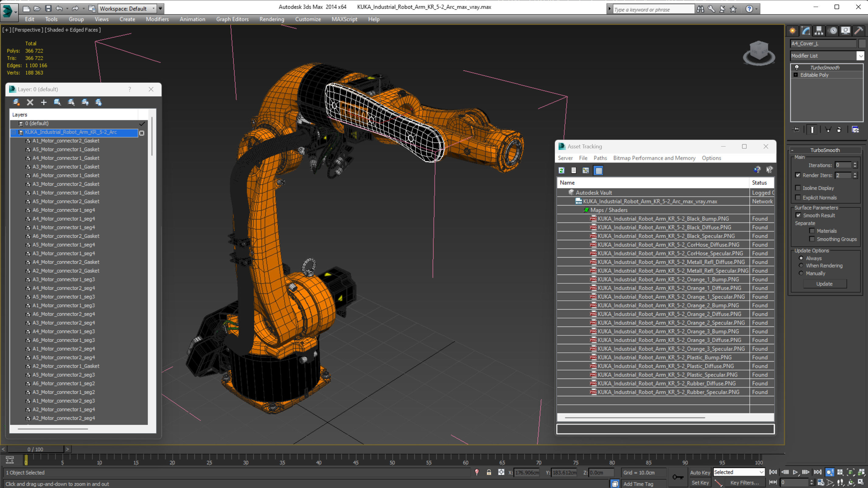868x488 pixels.
Task: Click the A4_Cover_L object color swatch
Action: pos(862,43)
